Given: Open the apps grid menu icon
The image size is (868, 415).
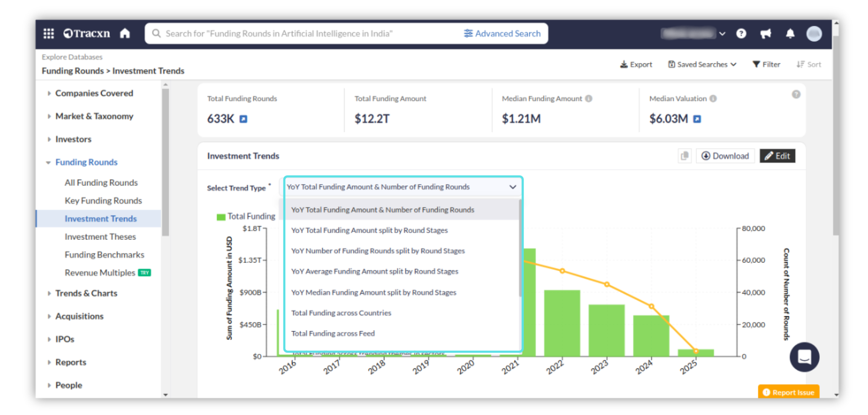Looking at the screenshot, I should 48,33.
